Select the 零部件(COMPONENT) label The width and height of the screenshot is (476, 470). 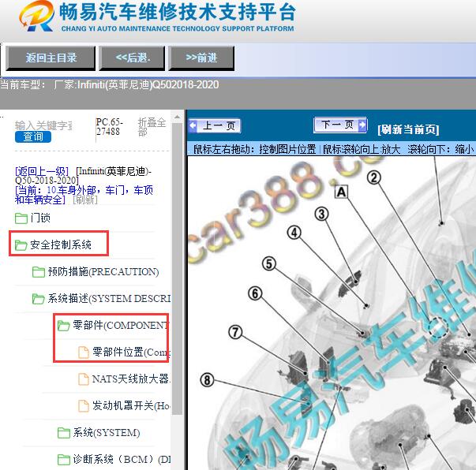tap(121, 326)
